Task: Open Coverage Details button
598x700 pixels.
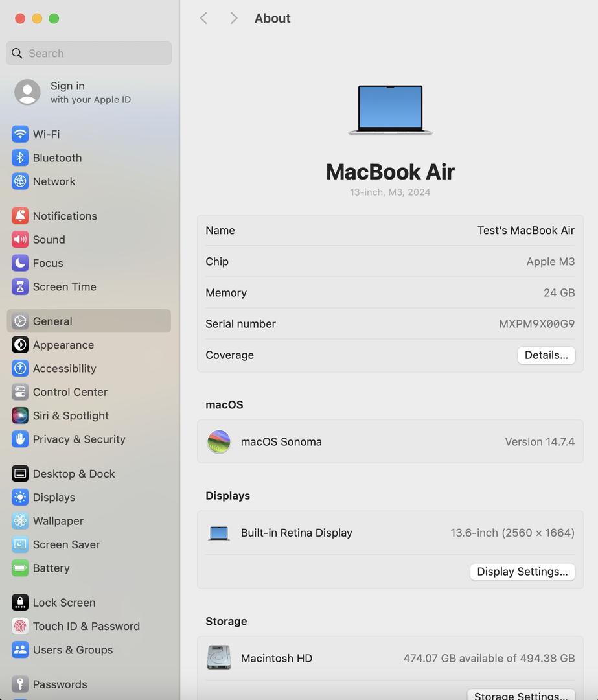Action: pos(546,355)
